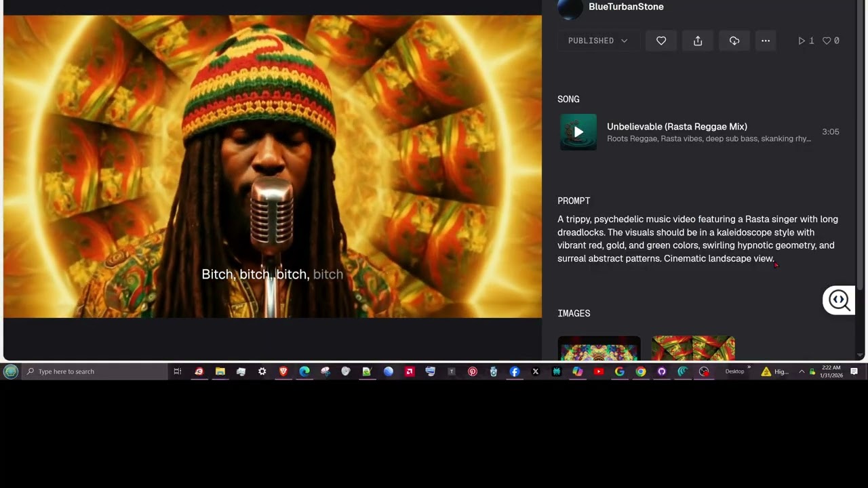This screenshot has width=868, height=488.
Task: Open Microsoft Copilot from the taskbar
Action: point(577,371)
